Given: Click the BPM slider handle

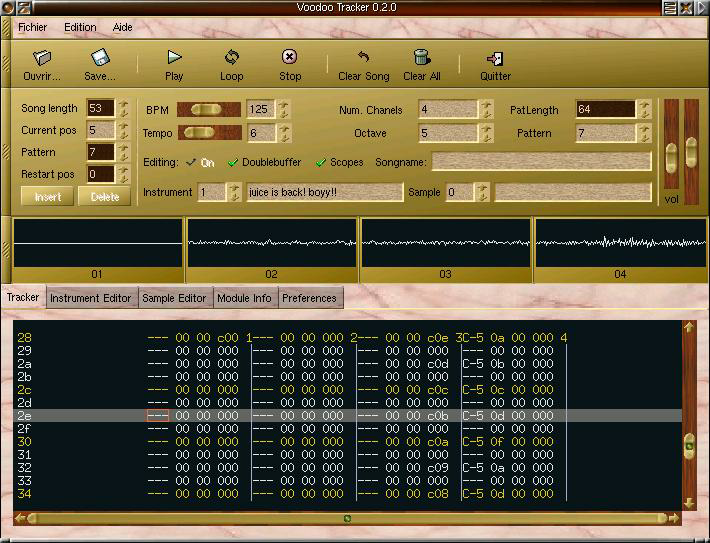Looking at the screenshot, I should [206, 109].
